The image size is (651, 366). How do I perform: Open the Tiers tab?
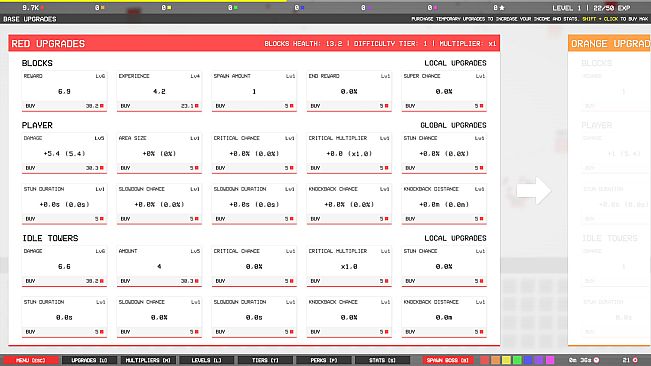[x=265, y=360]
